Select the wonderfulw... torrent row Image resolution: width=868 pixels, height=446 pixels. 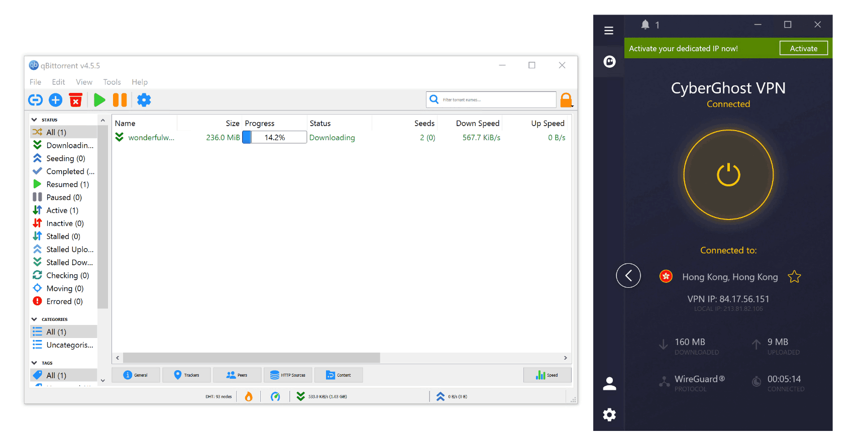coord(342,138)
